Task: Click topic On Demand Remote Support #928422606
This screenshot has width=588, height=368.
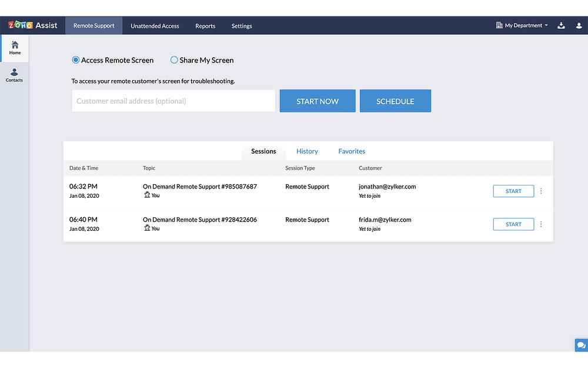Action: pyautogui.click(x=200, y=219)
